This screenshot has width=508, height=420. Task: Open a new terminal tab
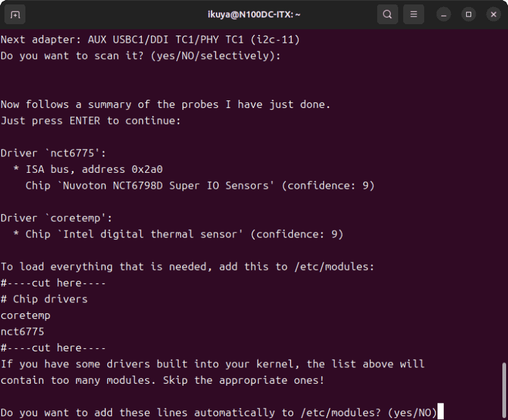pos(15,14)
